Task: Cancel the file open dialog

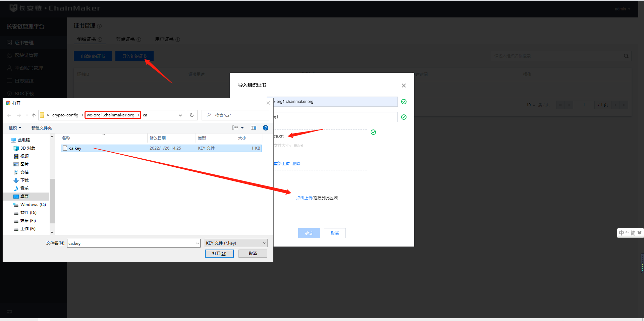Action: coord(253,254)
